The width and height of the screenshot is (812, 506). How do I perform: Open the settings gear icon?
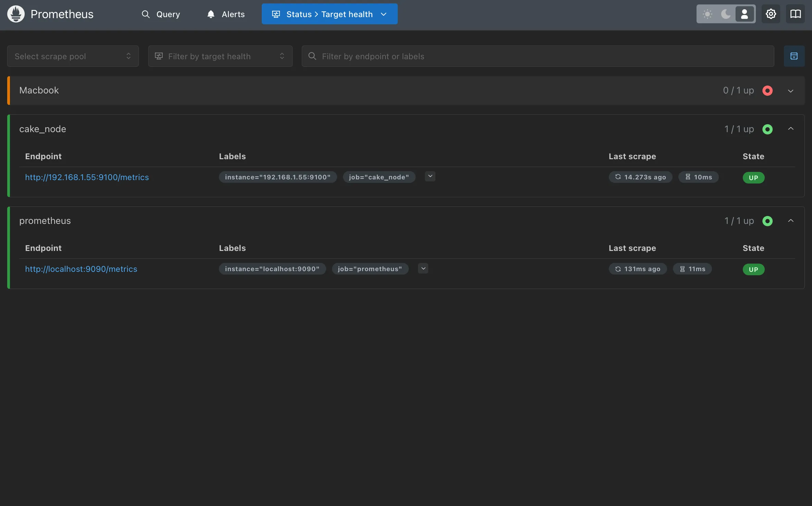coord(771,14)
